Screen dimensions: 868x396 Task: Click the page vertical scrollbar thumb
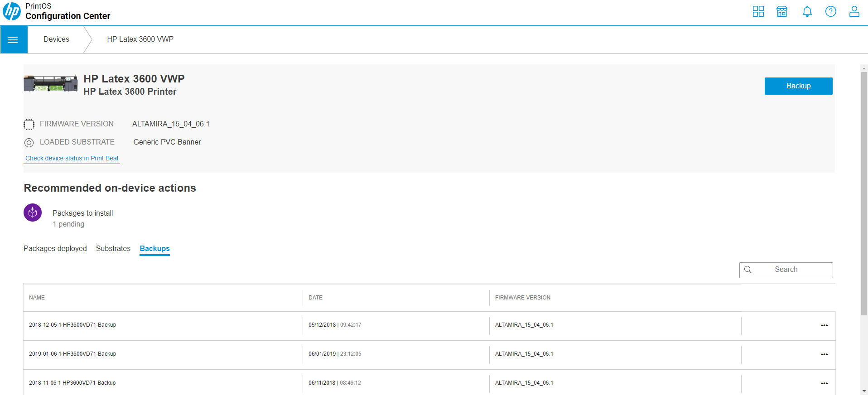(x=864, y=193)
